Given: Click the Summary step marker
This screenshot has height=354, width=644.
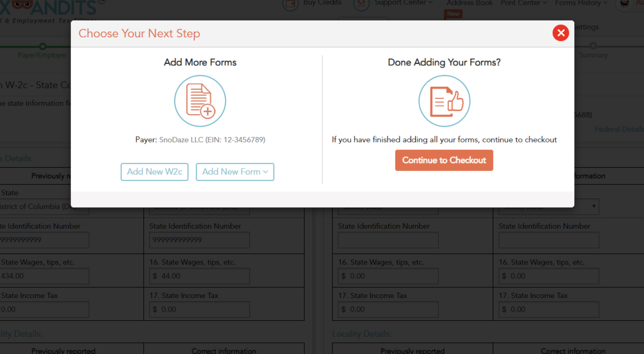Looking at the screenshot, I should (593, 46).
